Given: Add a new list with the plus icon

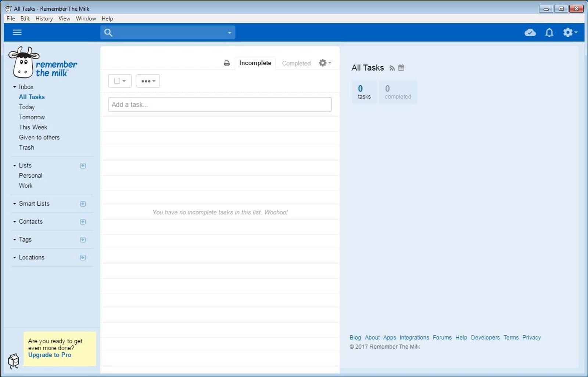Looking at the screenshot, I should pos(83,166).
